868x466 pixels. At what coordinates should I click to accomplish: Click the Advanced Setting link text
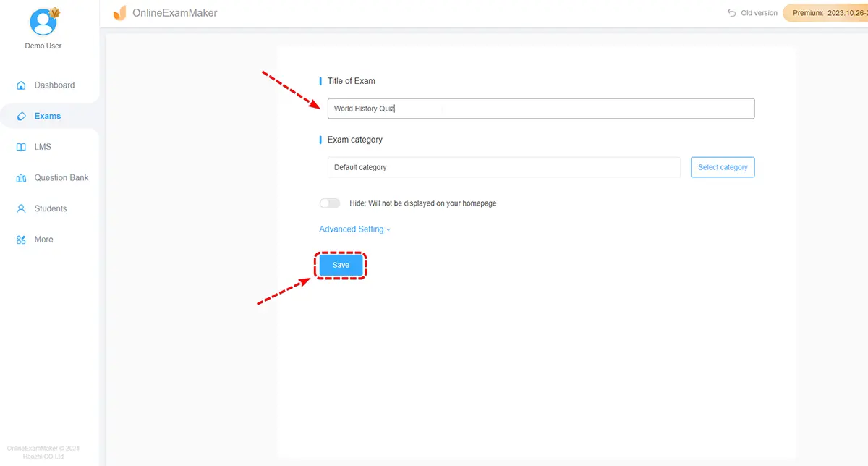pos(351,229)
